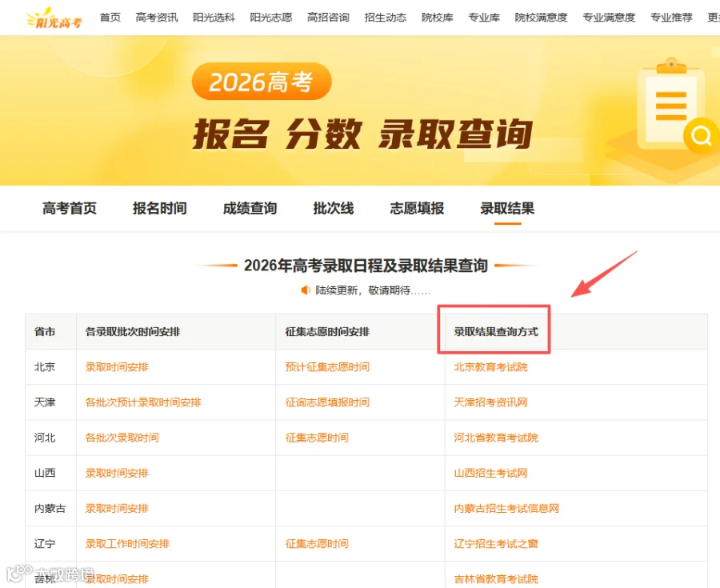Open 北京 录取时间安排 link
720x588 pixels.
coord(117,366)
